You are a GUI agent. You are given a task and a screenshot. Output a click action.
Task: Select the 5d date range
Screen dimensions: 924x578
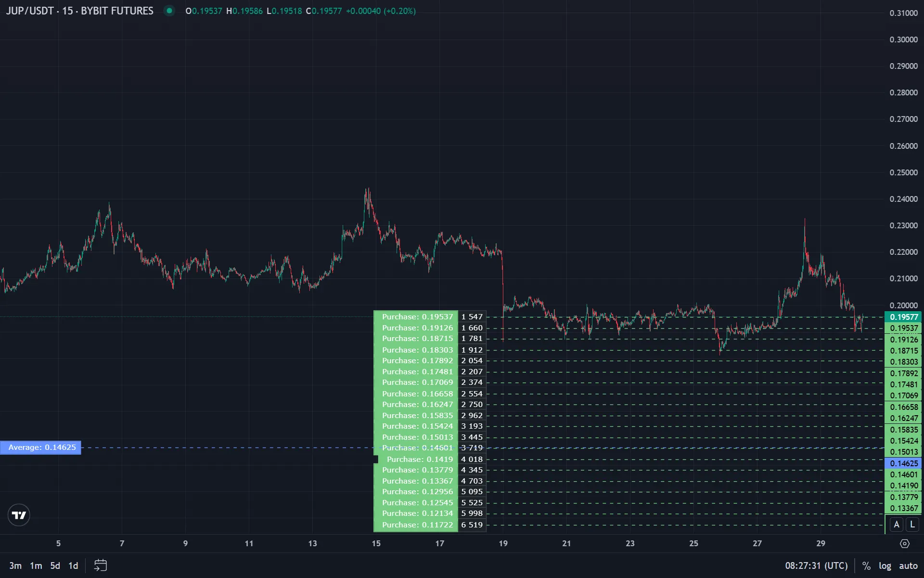[x=54, y=565]
